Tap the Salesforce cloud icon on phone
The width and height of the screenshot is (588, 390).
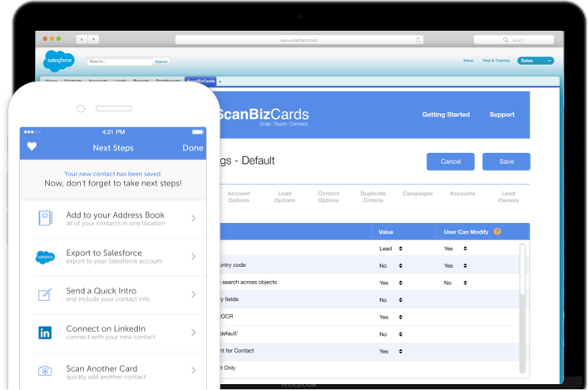(x=45, y=257)
